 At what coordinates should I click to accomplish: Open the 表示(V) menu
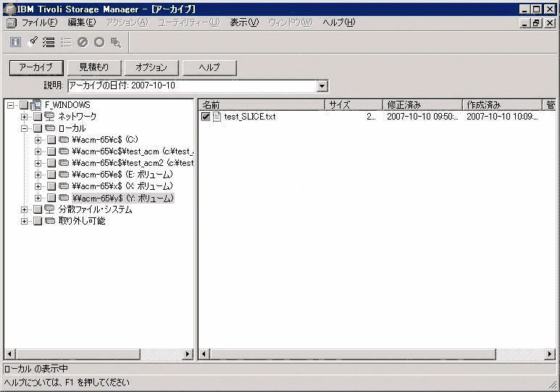coord(244,22)
